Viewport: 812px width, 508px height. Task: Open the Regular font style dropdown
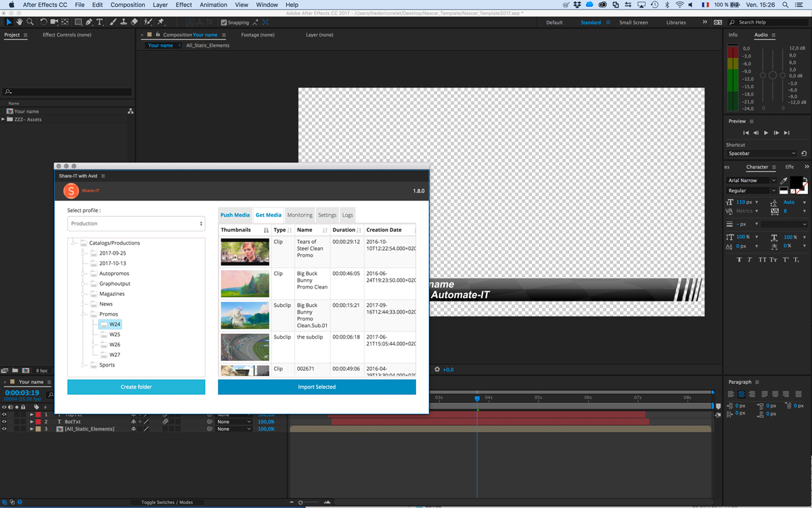click(x=751, y=191)
